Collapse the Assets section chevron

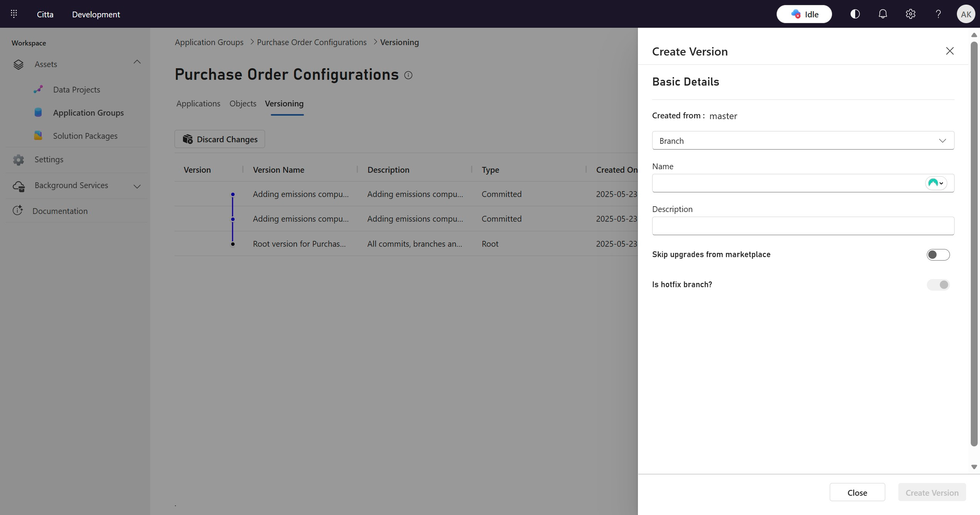137,62
